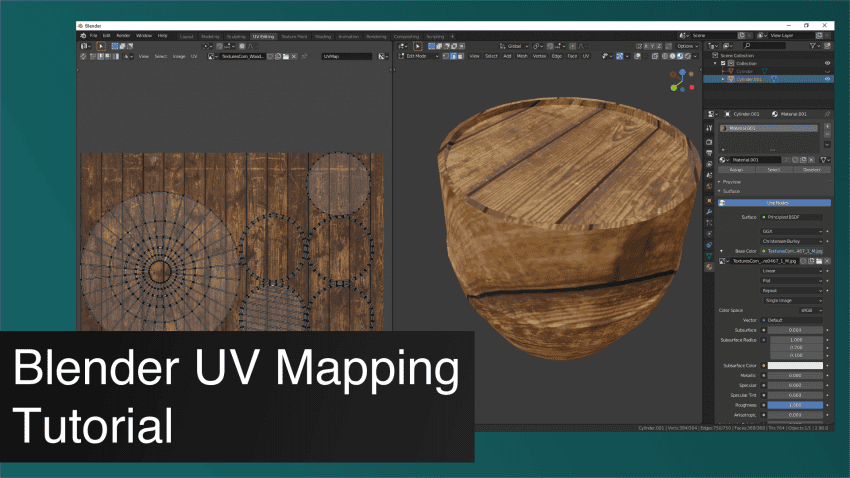Click the Deselect material button
This screenshot has width=850, height=478.
pos(812,170)
